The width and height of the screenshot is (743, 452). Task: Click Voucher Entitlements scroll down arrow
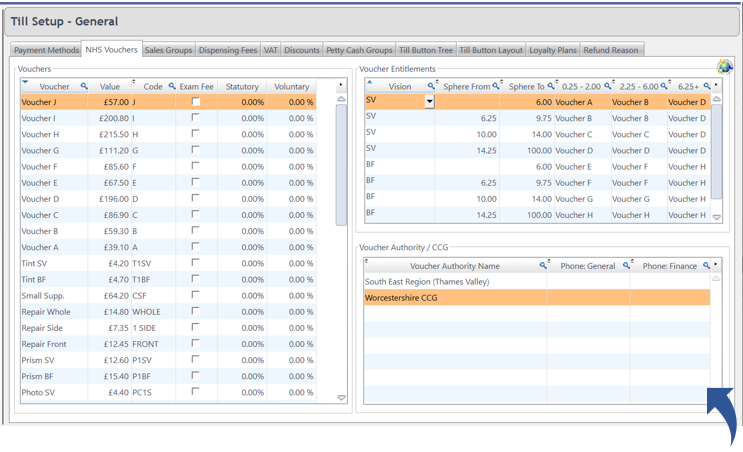pyautogui.click(x=717, y=217)
